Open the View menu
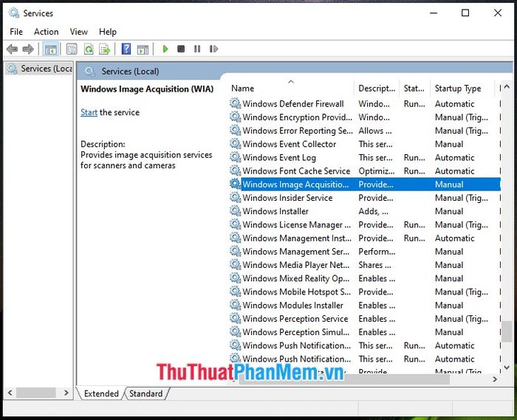Image resolution: width=517 pixels, height=420 pixels. point(79,32)
